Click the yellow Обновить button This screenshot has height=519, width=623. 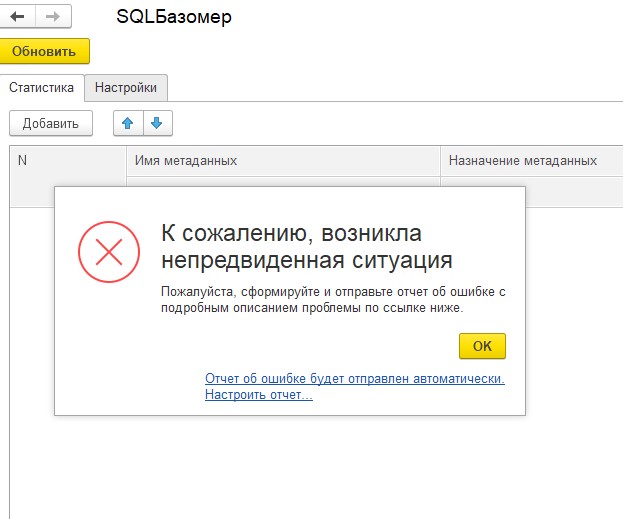(x=44, y=51)
